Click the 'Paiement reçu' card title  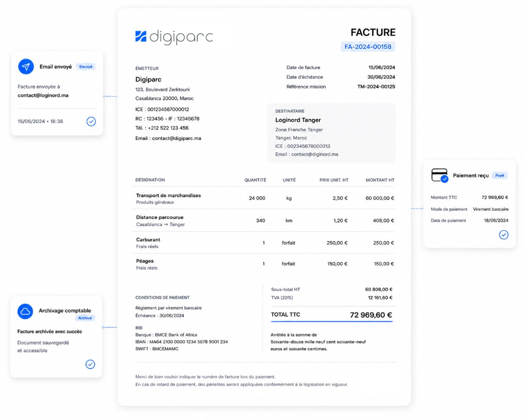[471, 175]
